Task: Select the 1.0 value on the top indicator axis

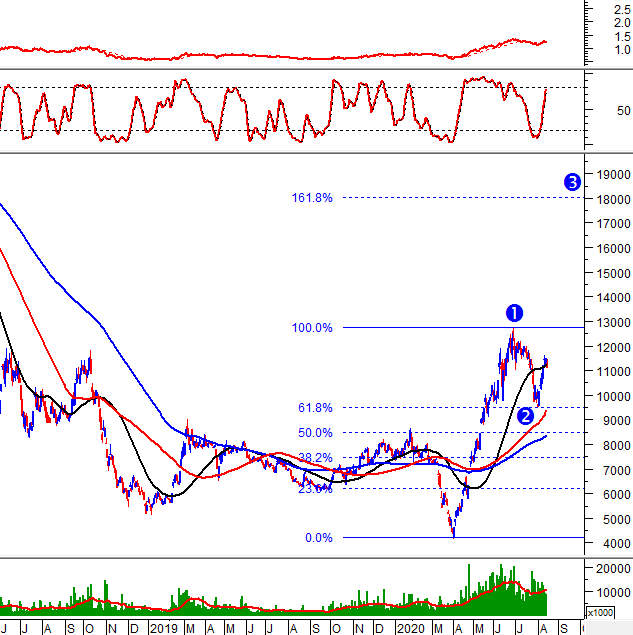Action: (x=622, y=50)
